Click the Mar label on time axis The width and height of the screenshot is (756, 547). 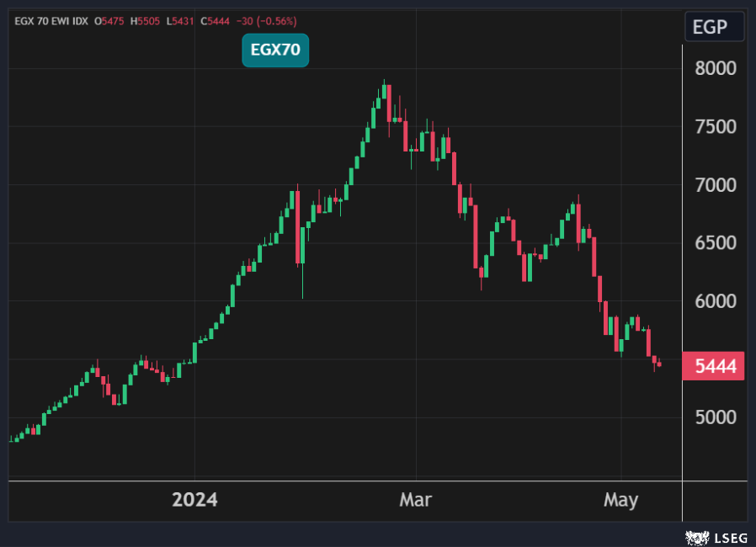coord(415,500)
